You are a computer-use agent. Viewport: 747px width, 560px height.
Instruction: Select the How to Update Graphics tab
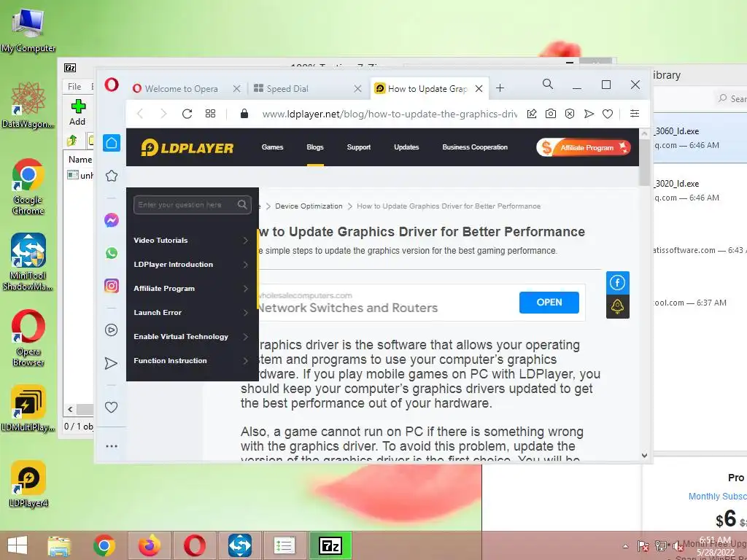427,88
